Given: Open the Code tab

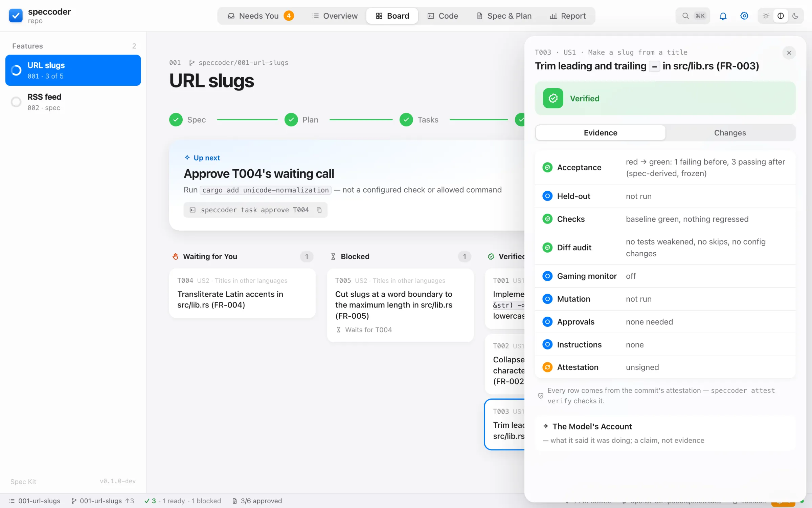Looking at the screenshot, I should pyautogui.click(x=443, y=16).
